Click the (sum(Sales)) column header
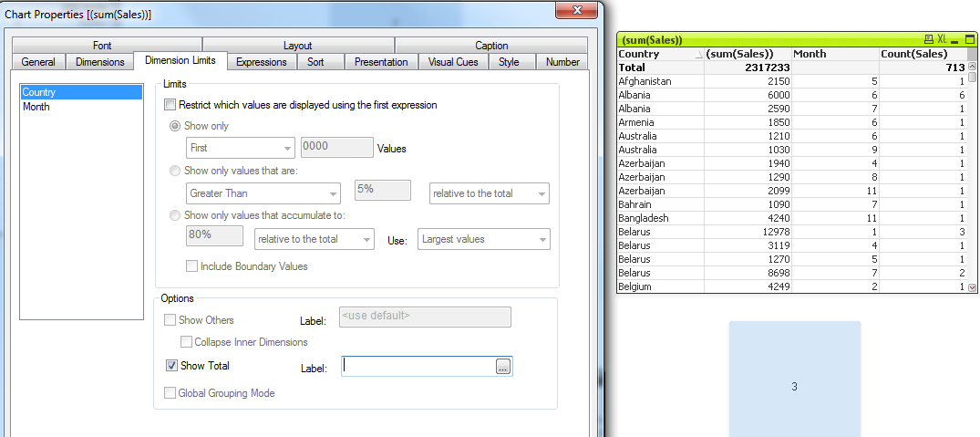 point(748,55)
